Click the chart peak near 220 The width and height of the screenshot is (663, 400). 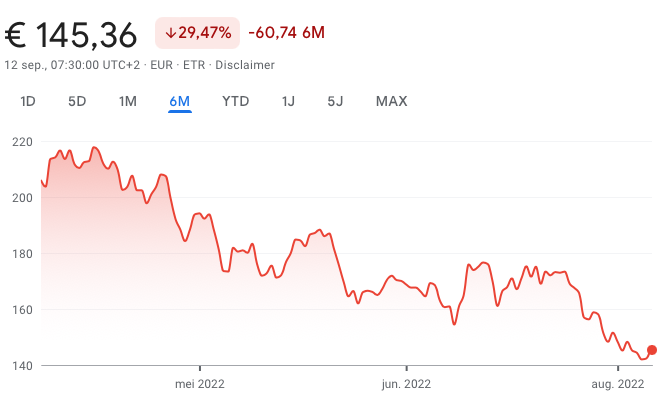(94, 148)
